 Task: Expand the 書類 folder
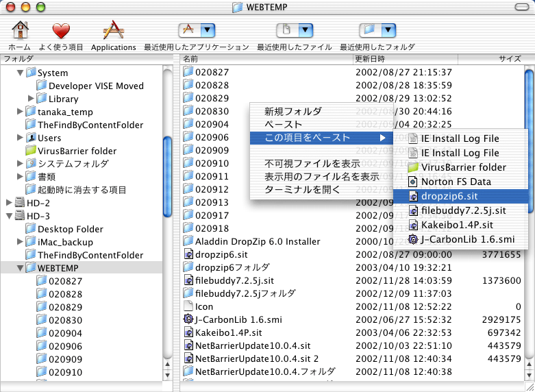[x=20, y=177]
